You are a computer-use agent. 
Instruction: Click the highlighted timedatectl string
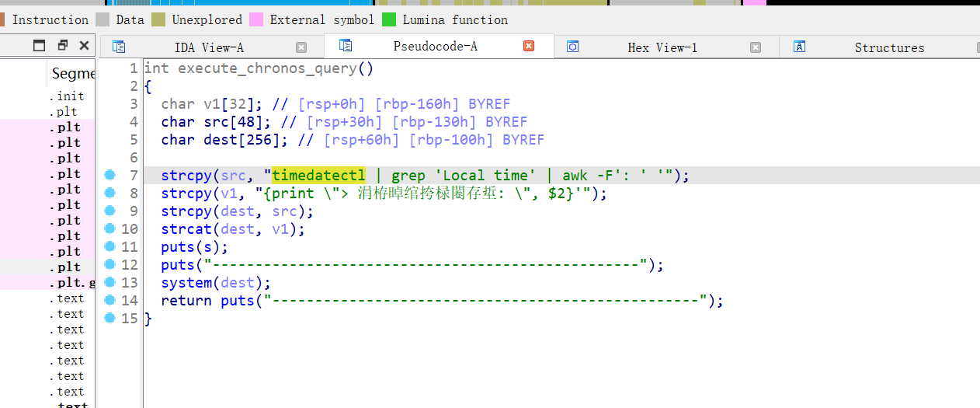(318, 176)
